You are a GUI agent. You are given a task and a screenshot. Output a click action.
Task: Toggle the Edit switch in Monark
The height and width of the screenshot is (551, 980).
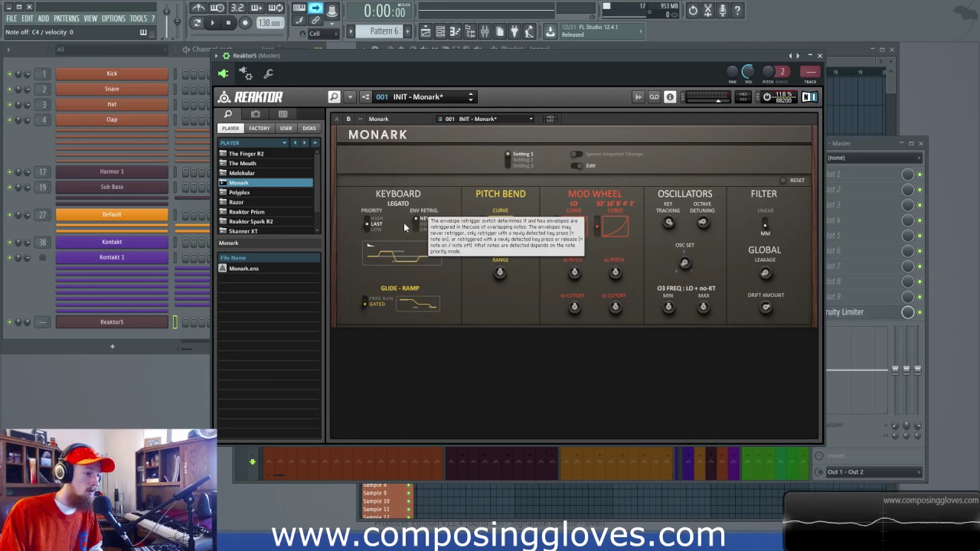click(x=577, y=165)
